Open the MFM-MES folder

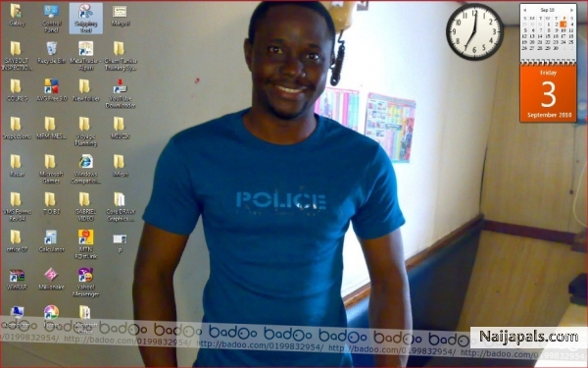(51, 128)
